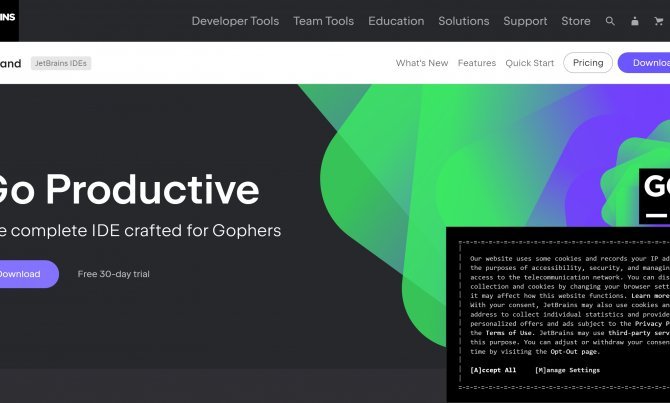Open the Developer Tools menu
This screenshot has width=670, height=403.
click(x=235, y=21)
